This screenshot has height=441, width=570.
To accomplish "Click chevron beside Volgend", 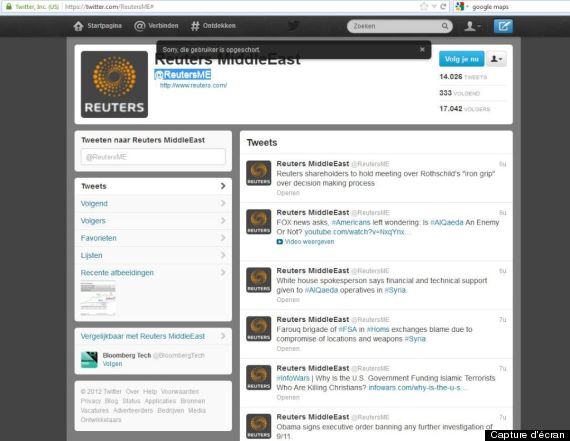I will 223,203.
